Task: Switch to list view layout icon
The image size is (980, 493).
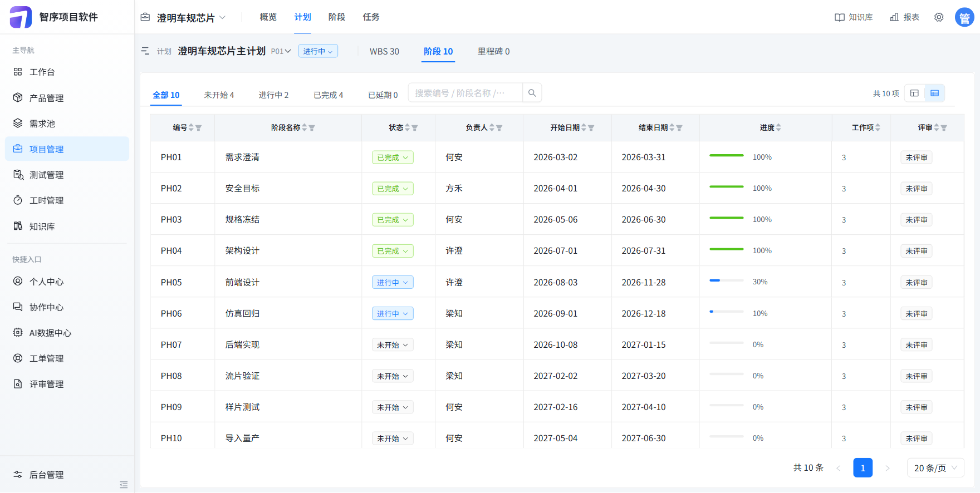Action: pyautogui.click(x=934, y=93)
